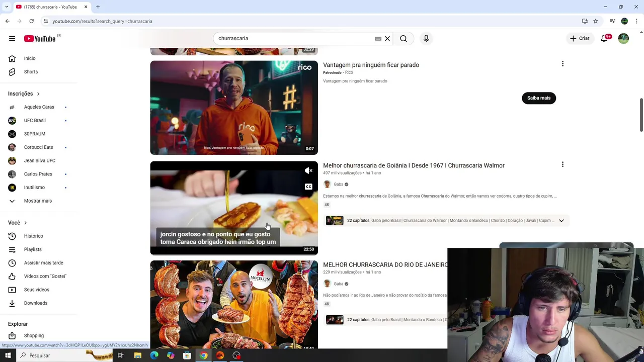
Task: Open Vídeos com "Gostei"
Action: (45, 277)
